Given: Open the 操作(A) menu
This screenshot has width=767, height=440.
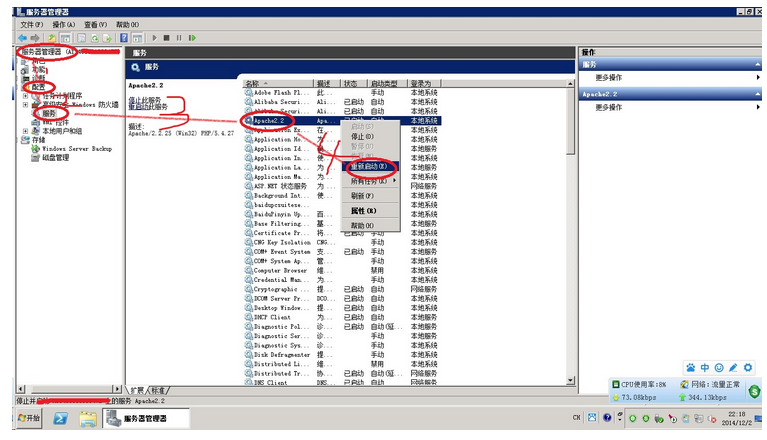Looking at the screenshot, I should tap(64, 24).
